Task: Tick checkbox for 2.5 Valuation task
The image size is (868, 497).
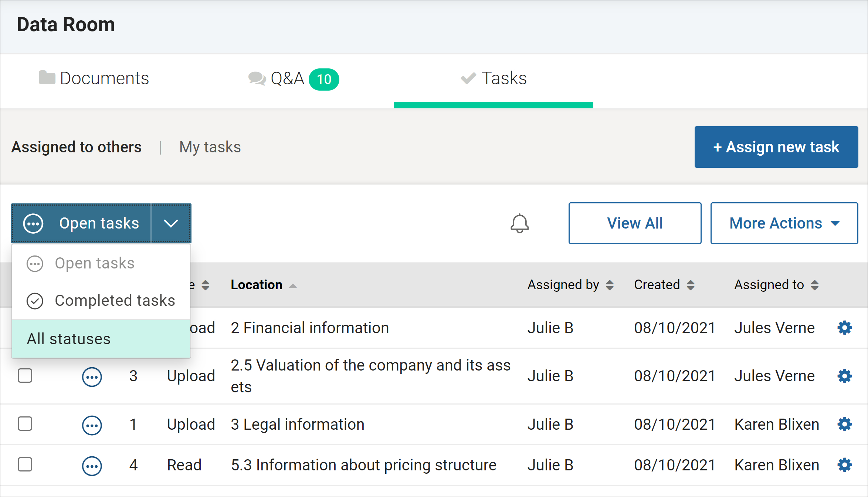Action: click(25, 376)
